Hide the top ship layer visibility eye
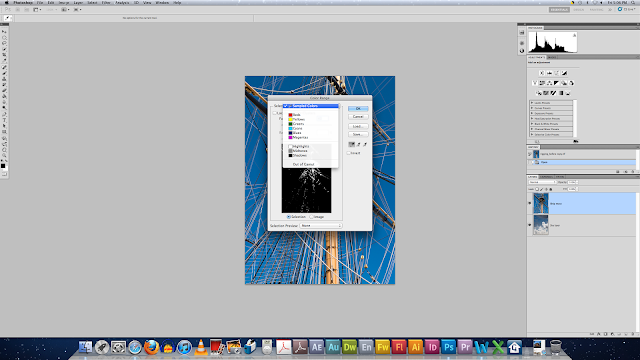Image resolution: width=640 pixels, height=360 pixels. coord(530,203)
